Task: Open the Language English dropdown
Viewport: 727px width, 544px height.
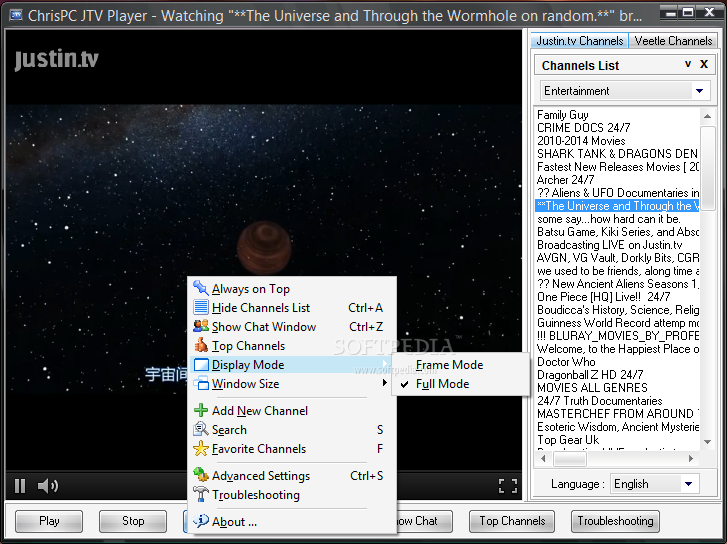Action: pos(689,484)
